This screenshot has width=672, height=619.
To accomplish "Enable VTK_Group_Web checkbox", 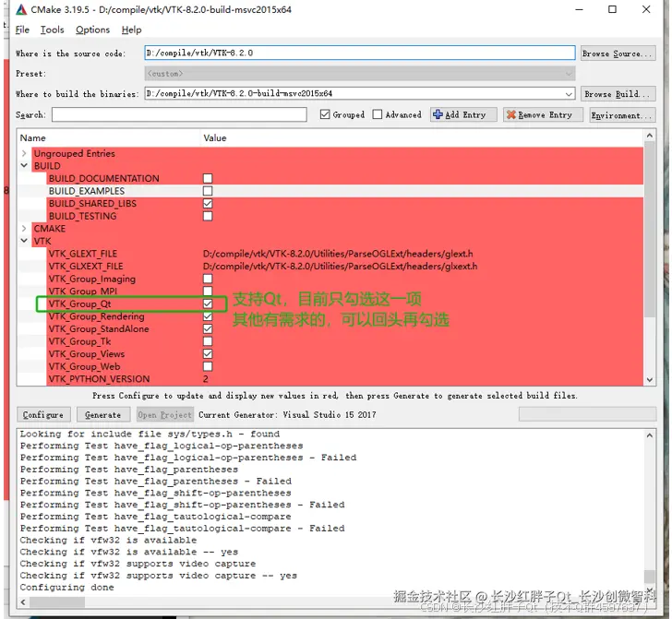I will click(208, 366).
